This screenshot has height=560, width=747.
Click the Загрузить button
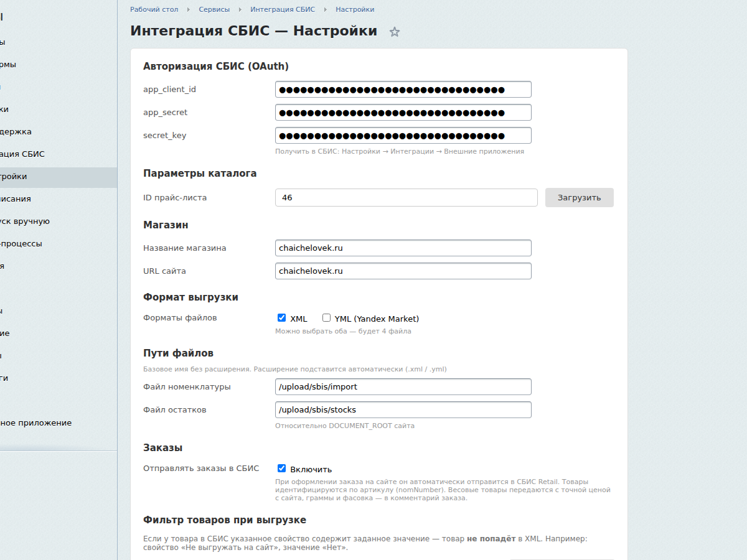(x=580, y=198)
